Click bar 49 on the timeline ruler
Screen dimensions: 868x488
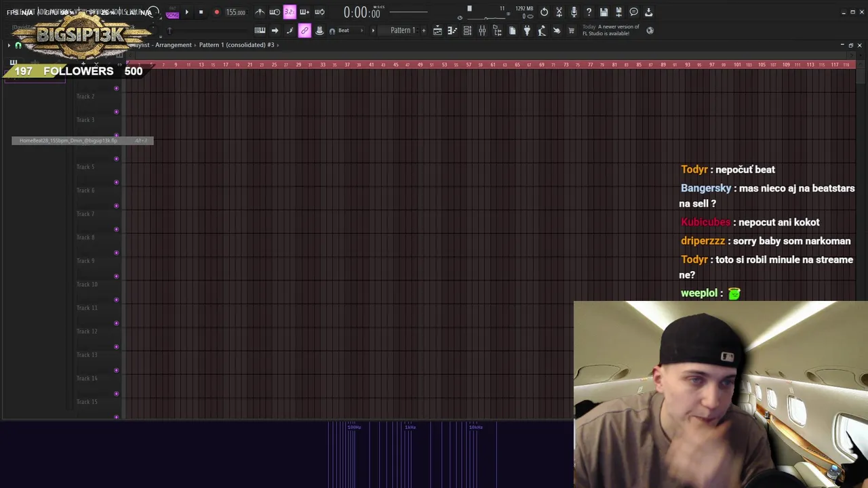click(x=420, y=64)
